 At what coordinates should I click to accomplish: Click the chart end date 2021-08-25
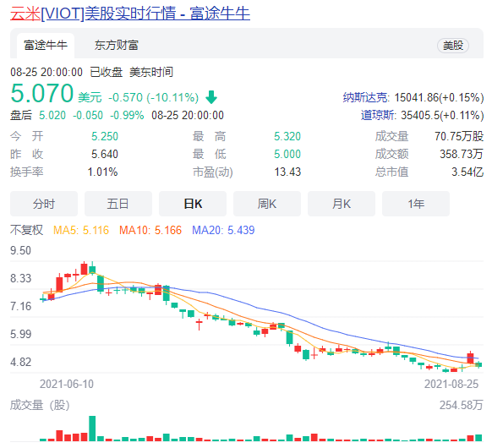click(451, 384)
